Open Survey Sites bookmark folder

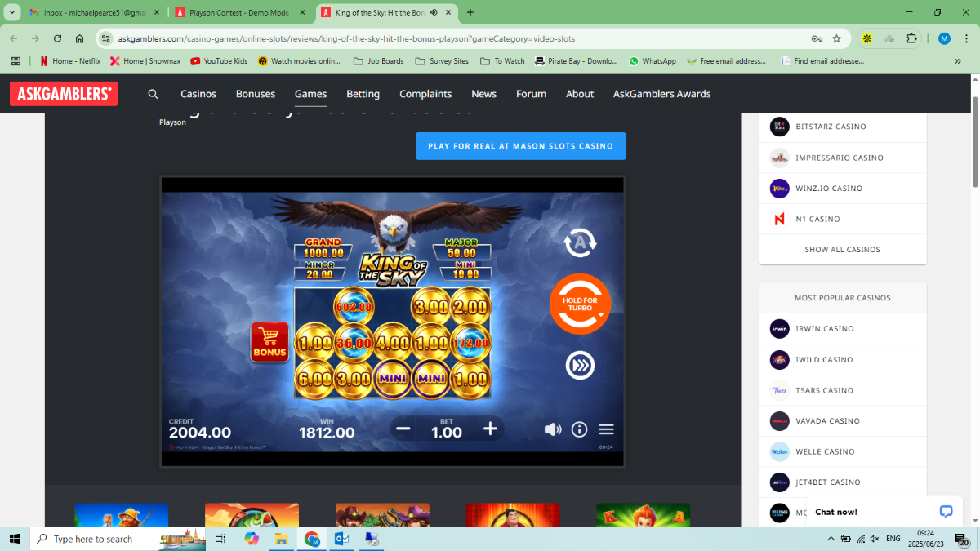(442, 61)
